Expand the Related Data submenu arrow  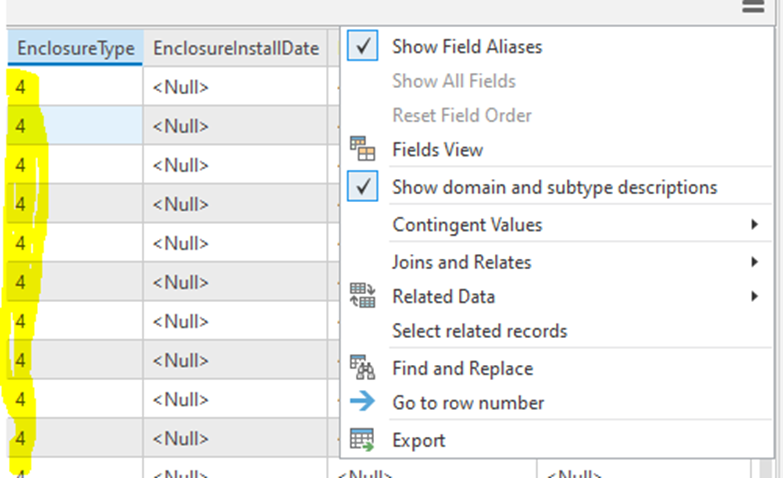pos(755,297)
